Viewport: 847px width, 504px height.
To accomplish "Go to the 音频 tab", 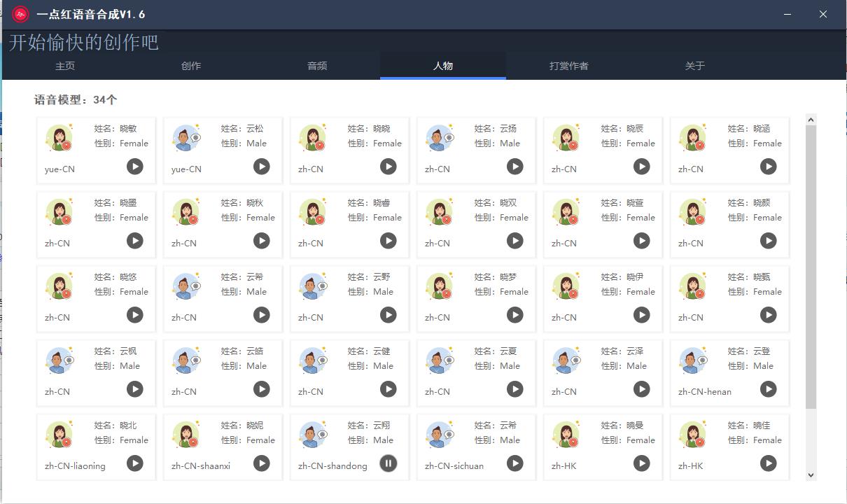I will pyautogui.click(x=317, y=66).
